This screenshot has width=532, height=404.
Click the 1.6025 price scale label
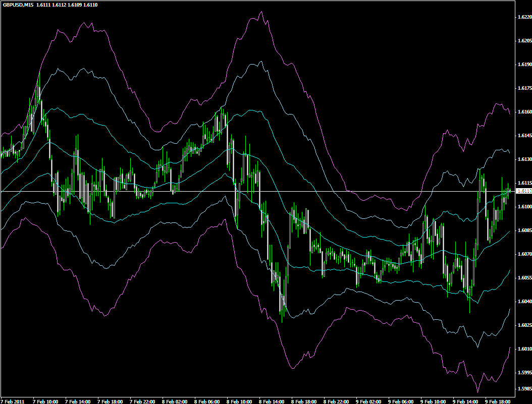coord(524,325)
